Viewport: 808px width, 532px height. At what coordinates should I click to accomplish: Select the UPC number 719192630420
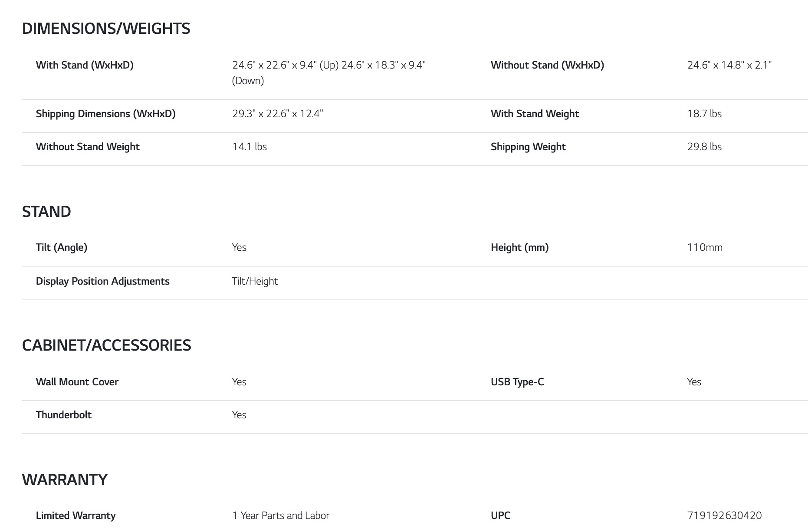point(724,516)
